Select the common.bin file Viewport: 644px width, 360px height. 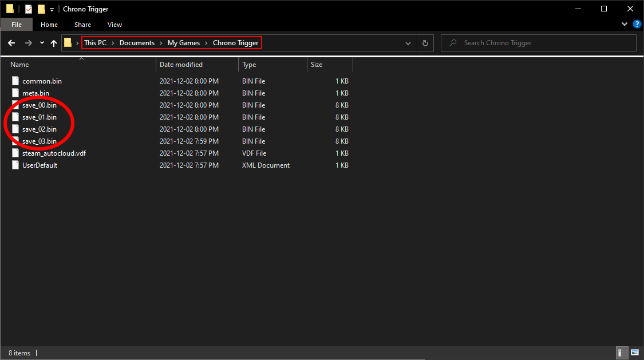(x=42, y=81)
